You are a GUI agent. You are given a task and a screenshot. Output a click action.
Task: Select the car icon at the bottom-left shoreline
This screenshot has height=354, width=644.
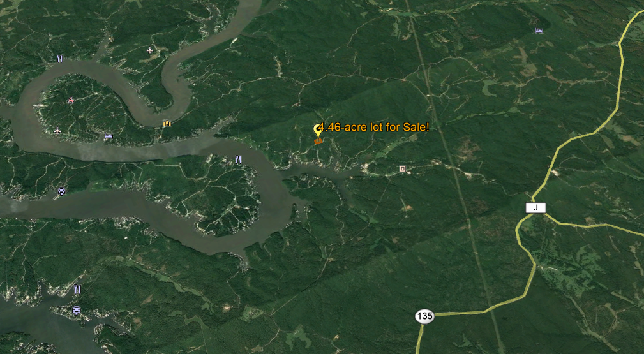click(x=77, y=310)
